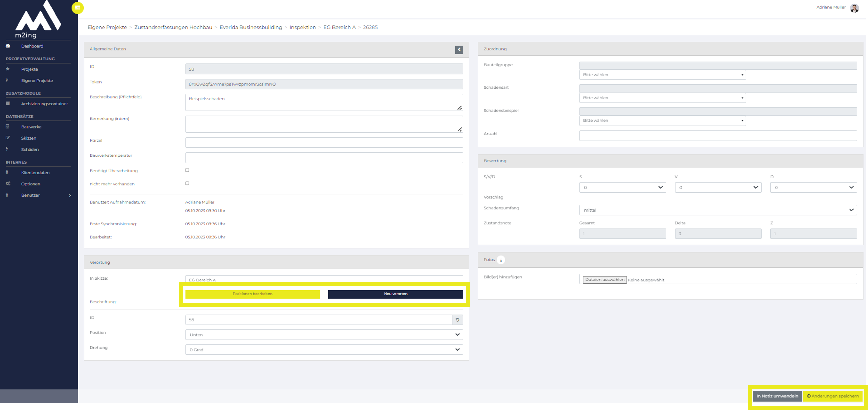Click the person icon beside Benutzer
Image resolution: width=868 pixels, height=410 pixels.
[7, 195]
